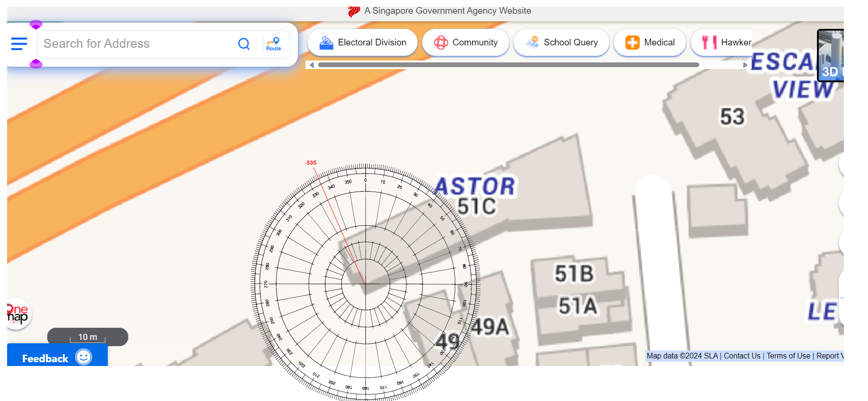Image resolution: width=868 pixels, height=401 pixels.
Task: Open the Terms of Use link
Action: click(x=788, y=356)
